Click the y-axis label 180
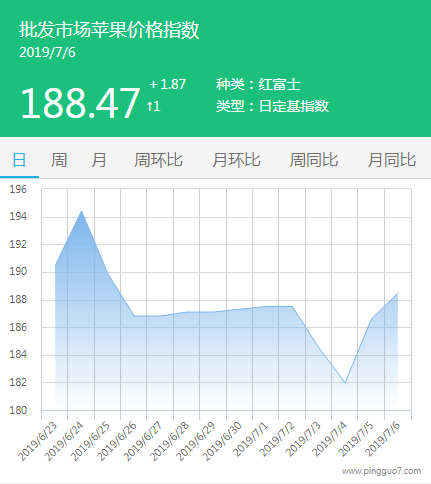The height and width of the screenshot is (484, 431). click(x=18, y=410)
